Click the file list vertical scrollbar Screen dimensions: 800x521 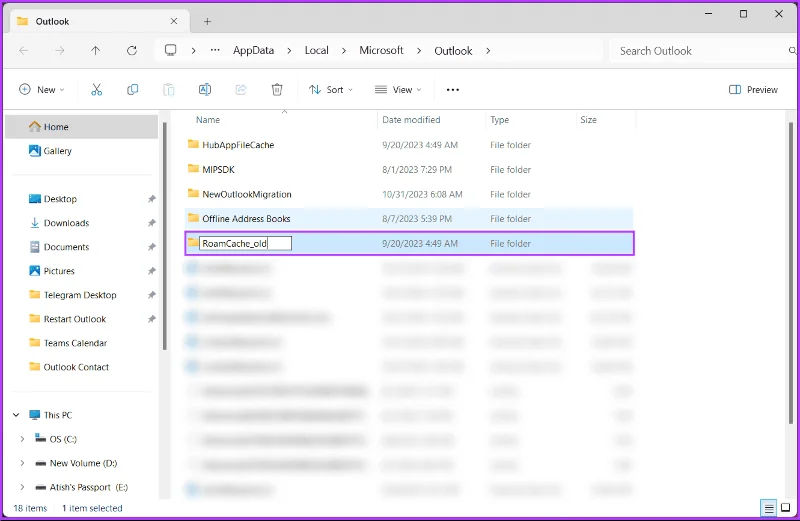click(x=791, y=273)
